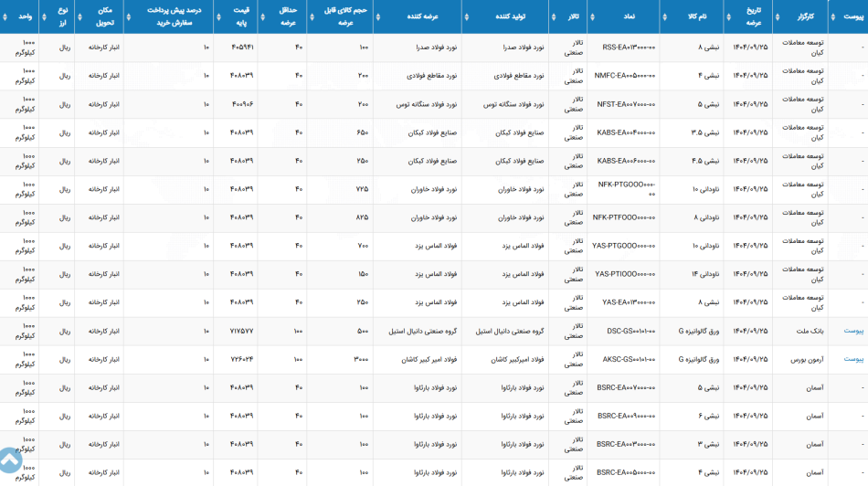The height and width of the screenshot is (486, 868).
Task: Click sort arrows beside تالار header
Action: coord(554,16)
